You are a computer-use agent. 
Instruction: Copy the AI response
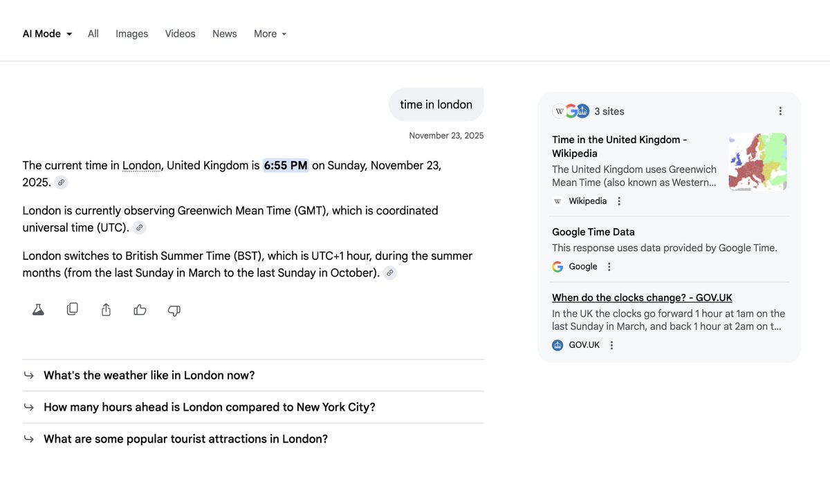[x=72, y=309]
